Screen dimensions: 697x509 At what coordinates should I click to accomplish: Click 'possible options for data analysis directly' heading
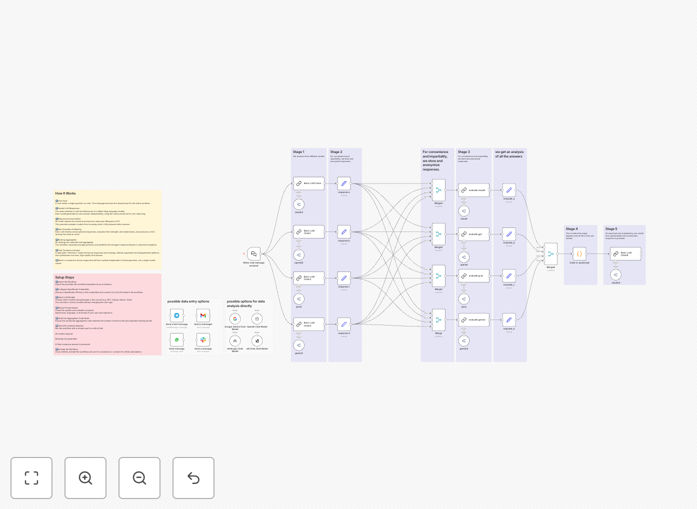(x=246, y=304)
